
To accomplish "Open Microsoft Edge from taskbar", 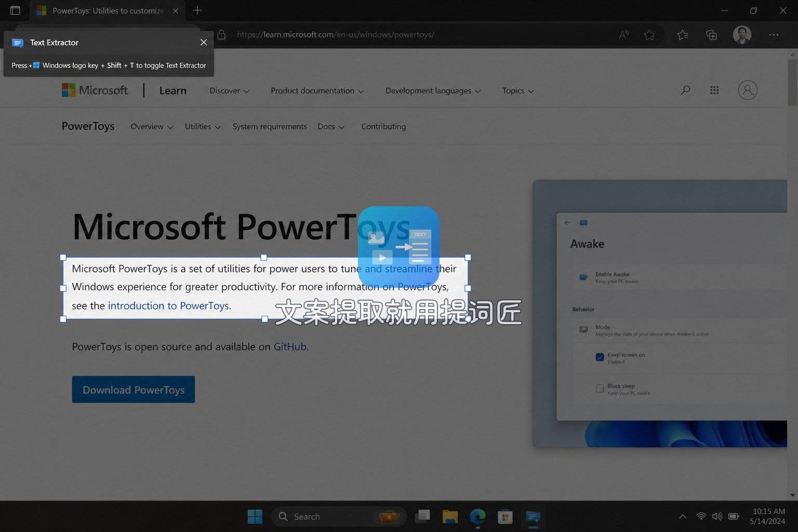I will tap(477, 516).
